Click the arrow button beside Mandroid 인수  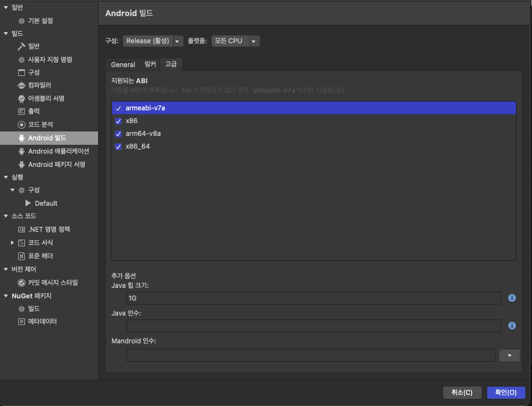(509, 356)
